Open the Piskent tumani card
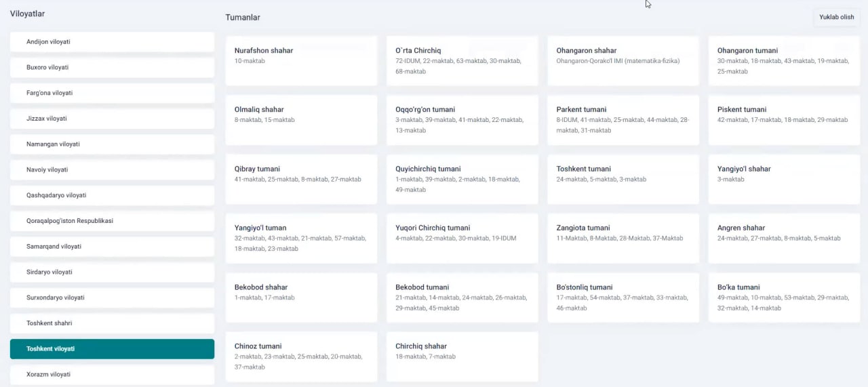 pyautogui.click(x=784, y=120)
